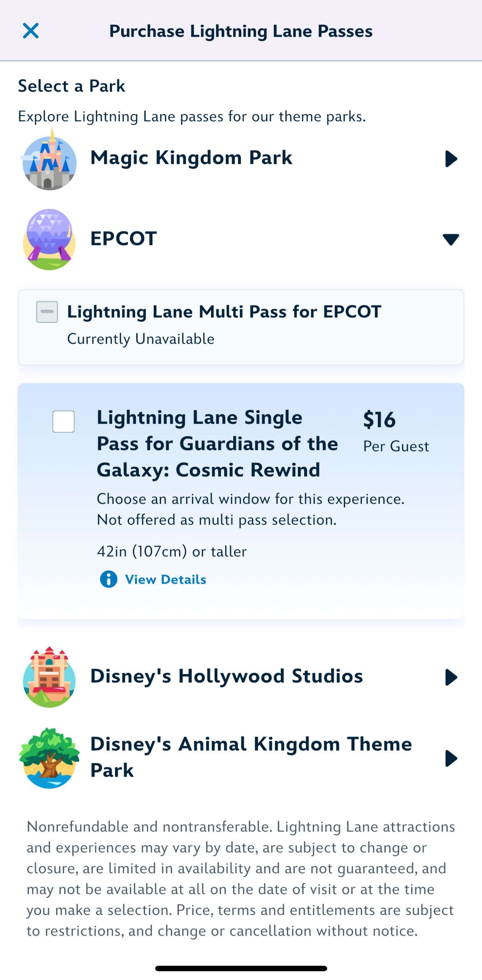The width and height of the screenshot is (482, 980).
Task: Tap the Lightning Lane Multi Pass for EPCOT card
Action: click(241, 327)
